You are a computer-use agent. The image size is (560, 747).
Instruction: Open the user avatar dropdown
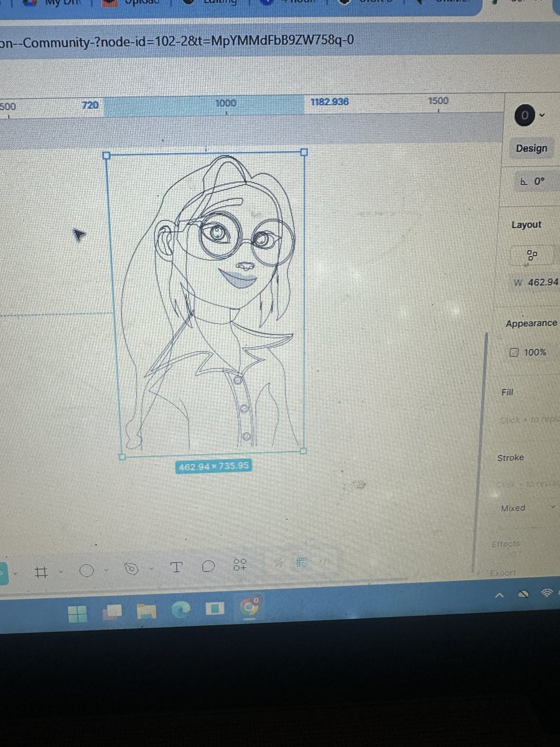tap(530, 115)
